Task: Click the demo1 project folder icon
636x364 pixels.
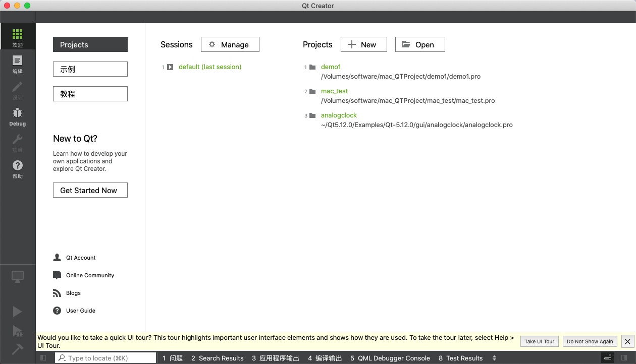Action: [x=312, y=67]
